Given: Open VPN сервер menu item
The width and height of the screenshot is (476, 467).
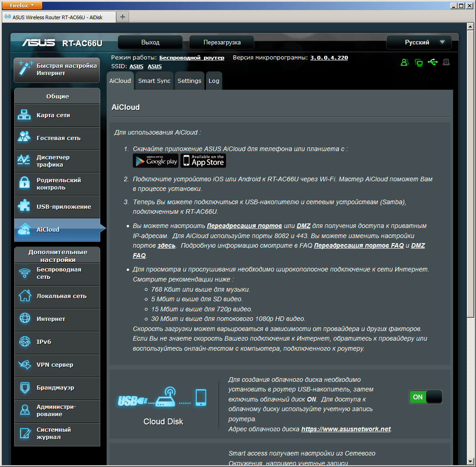Looking at the screenshot, I should 57,365.
